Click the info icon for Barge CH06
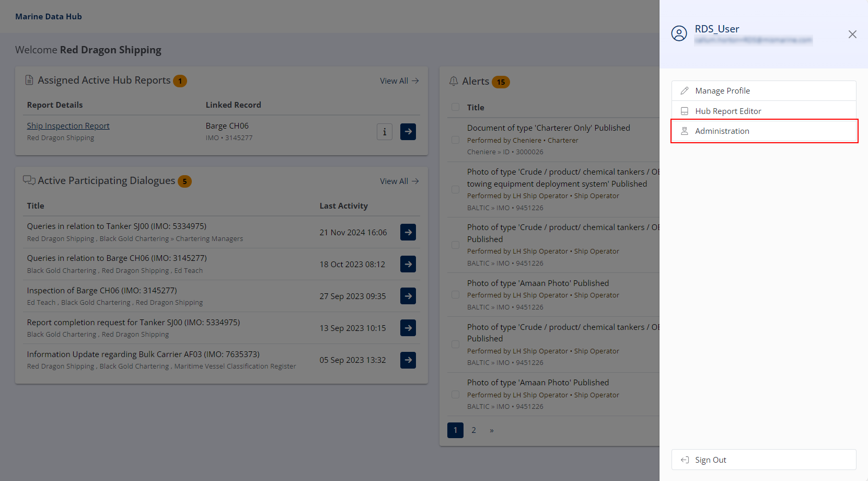 coord(385,132)
